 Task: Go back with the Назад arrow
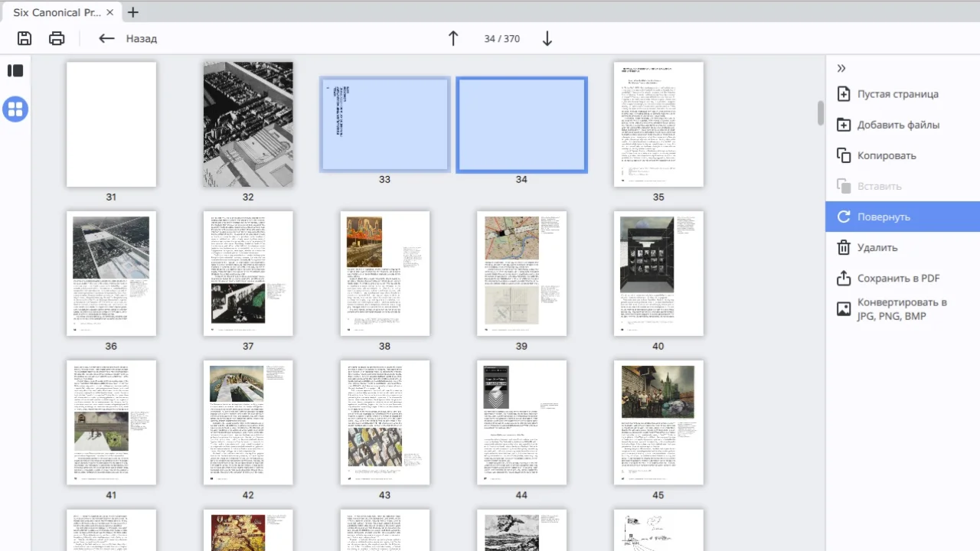pyautogui.click(x=106, y=38)
